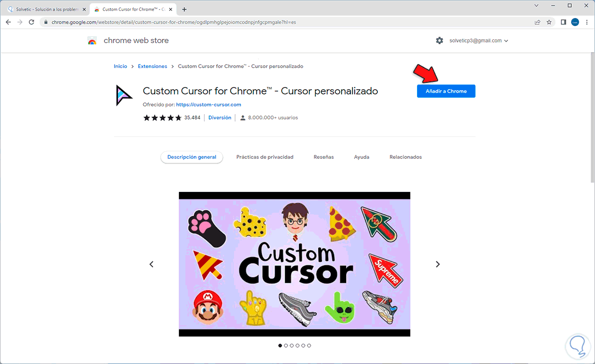Click the five-star rating
This screenshot has width=595, height=364.
click(163, 118)
